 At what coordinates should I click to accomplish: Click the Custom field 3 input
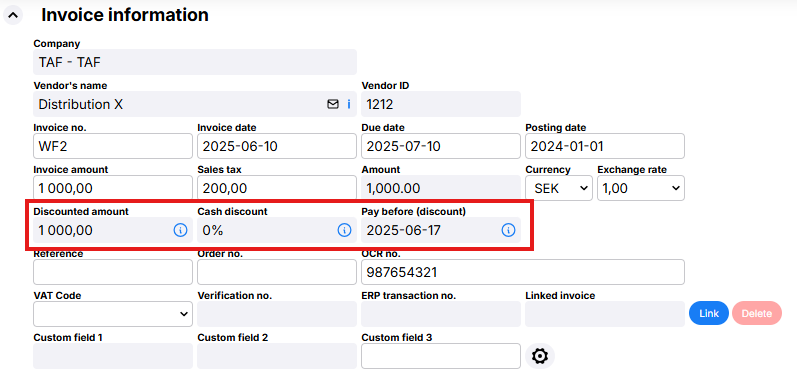click(441, 356)
